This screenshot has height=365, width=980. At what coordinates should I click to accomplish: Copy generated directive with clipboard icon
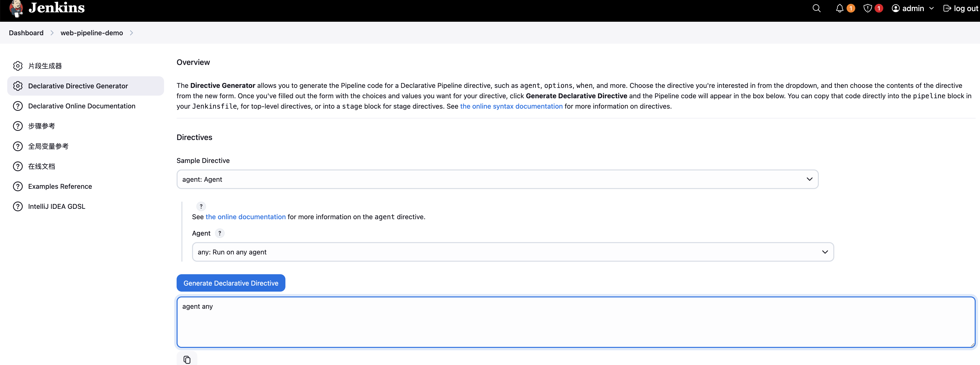[x=187, y=359]
